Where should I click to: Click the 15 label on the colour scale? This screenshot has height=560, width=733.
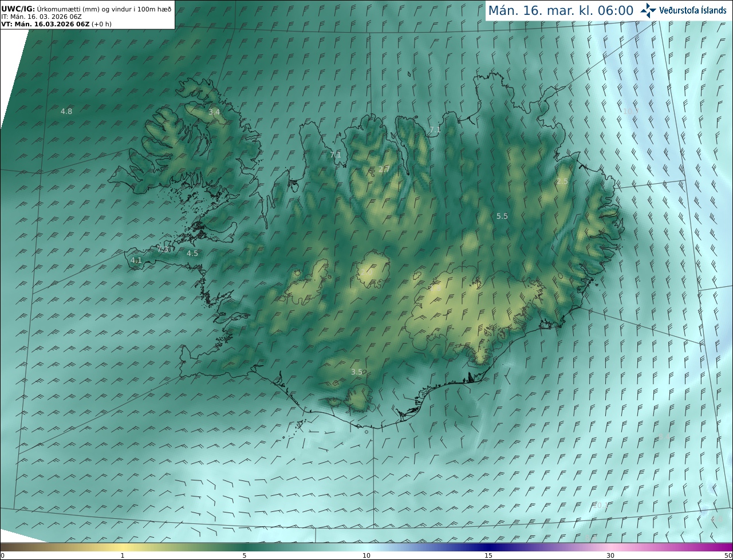pos(488,555)
